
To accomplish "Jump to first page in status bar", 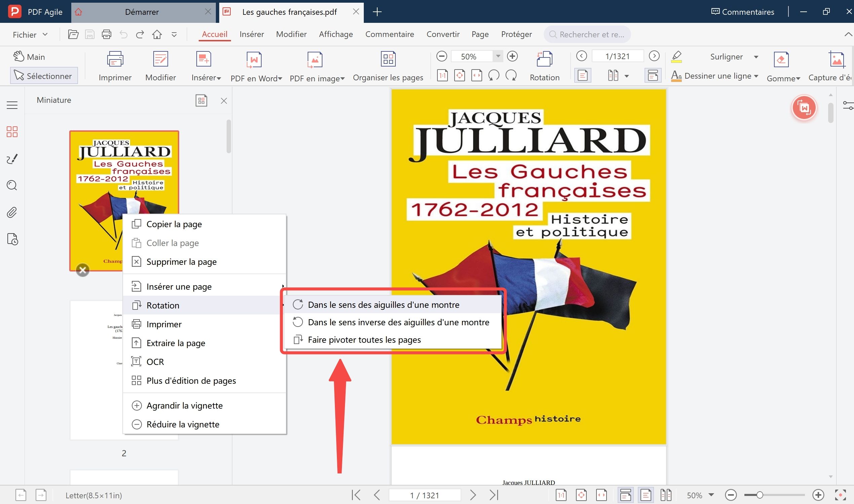I will (356, 495).
